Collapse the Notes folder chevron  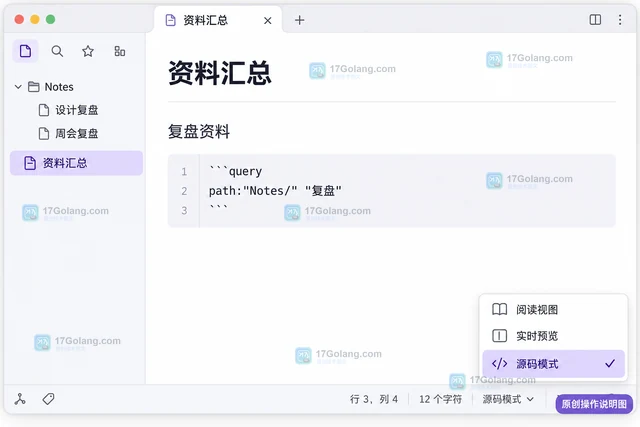pyautogui.click(x=18, y=87)
